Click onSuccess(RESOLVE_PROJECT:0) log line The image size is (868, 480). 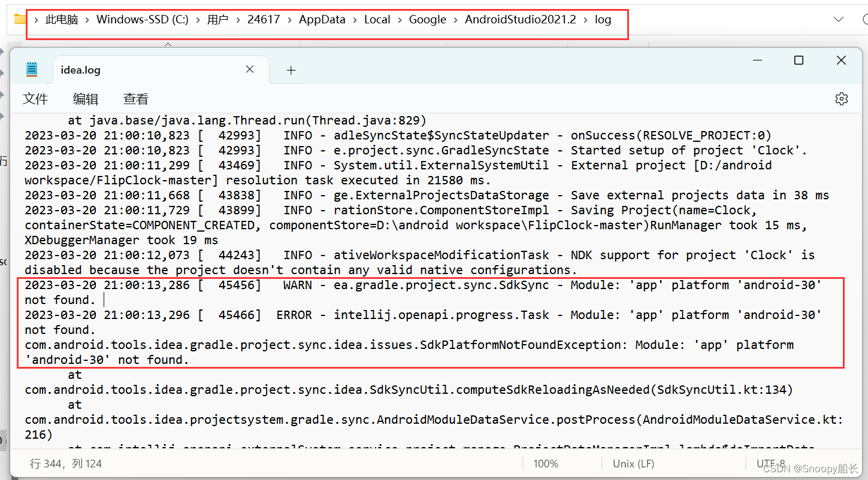tap(398, 135)
